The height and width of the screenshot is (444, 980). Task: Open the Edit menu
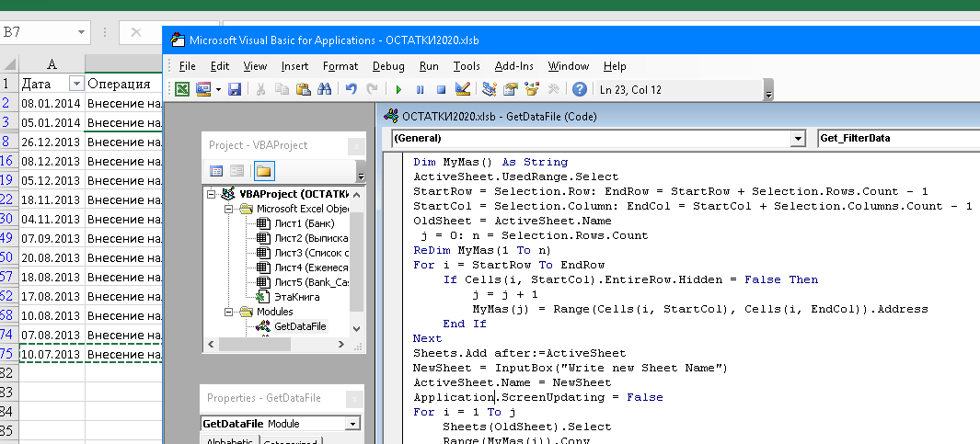[219, 65]
